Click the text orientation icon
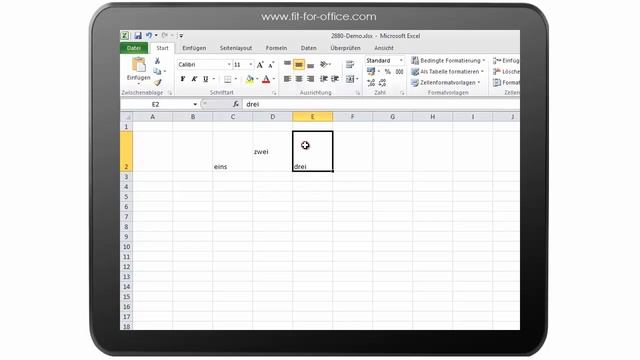The height and width of the screenshot is (360, 640). pos(324,64)
